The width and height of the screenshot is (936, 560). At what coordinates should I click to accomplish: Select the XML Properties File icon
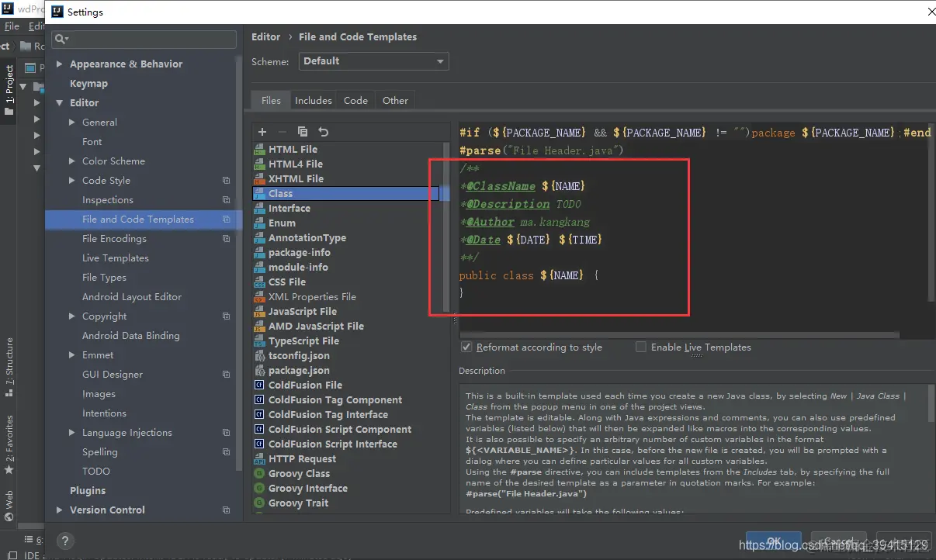tap(259, 297)
